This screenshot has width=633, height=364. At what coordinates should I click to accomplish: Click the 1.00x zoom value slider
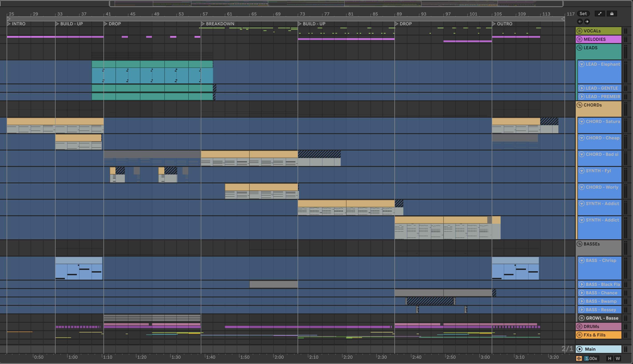(x=591, y=358)
